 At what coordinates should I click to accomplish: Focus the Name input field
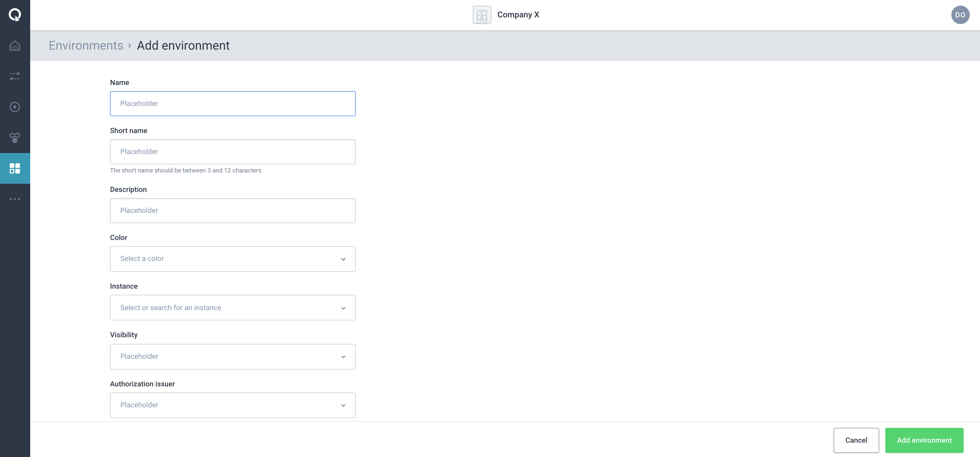(x=232, y=103)
